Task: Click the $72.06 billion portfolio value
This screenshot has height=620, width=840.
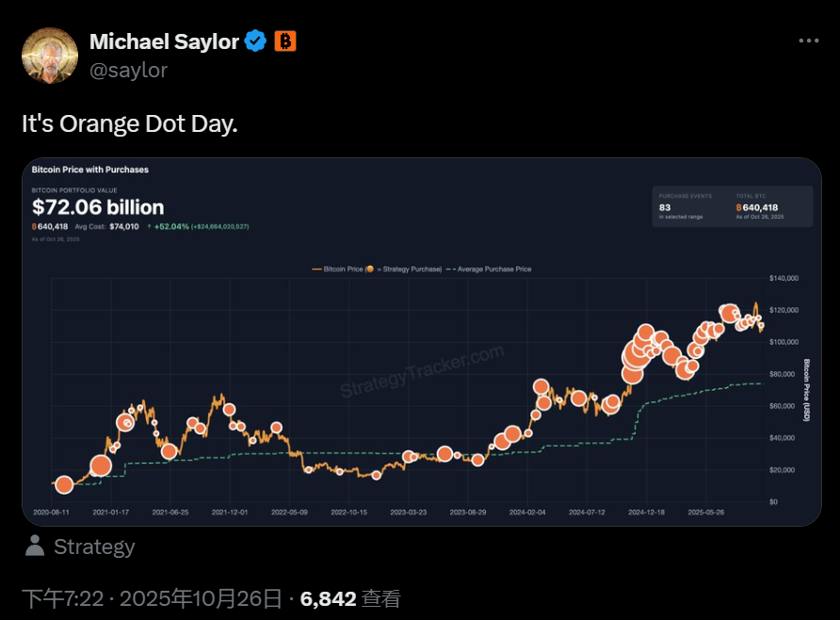Action: [x=98, y=207]
